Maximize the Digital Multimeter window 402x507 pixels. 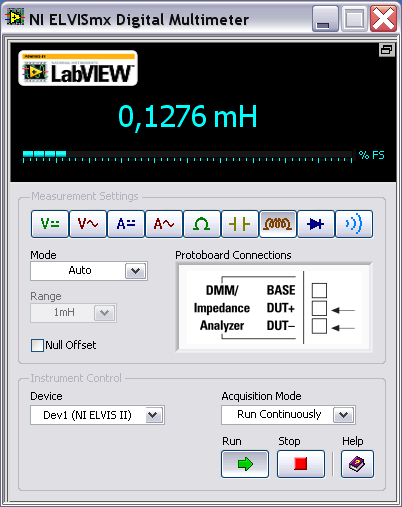click(x=354, y=20)
